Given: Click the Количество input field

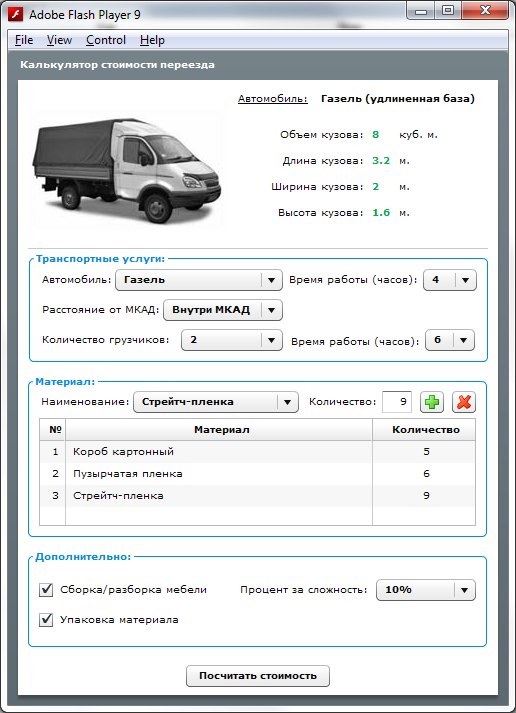Looking at the screenshot, I should coord(397,402).
